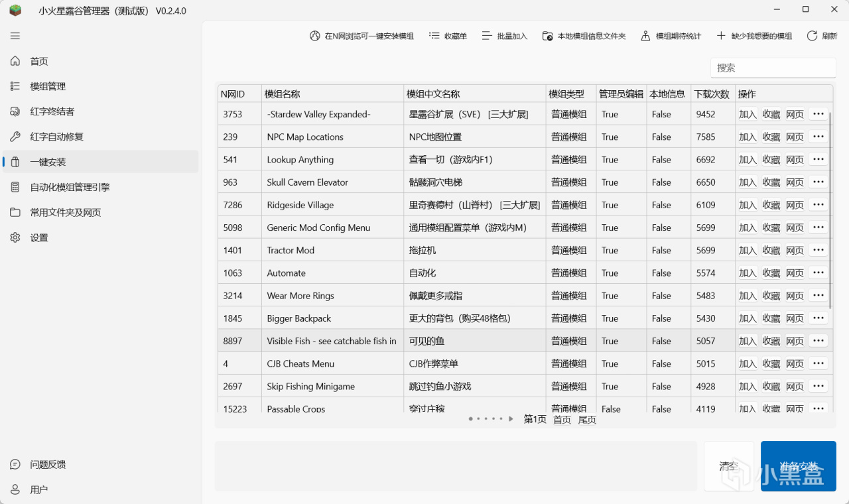This screenshot has height=504, width=849.
Task: Open 设置 in the sidebar
Action: (101, 237)
